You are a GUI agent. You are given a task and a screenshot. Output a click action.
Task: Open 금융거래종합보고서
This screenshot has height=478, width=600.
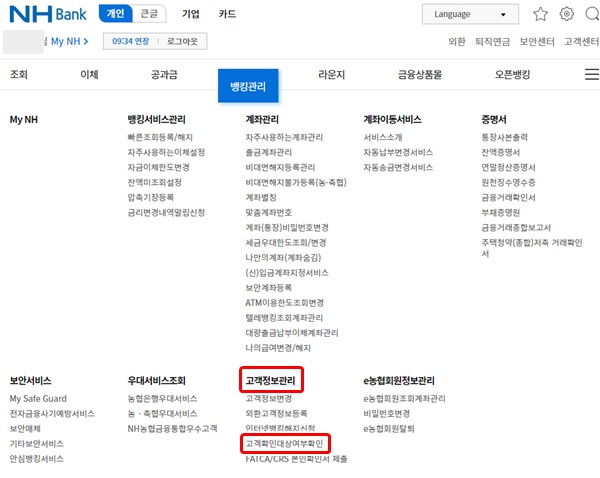516,227
